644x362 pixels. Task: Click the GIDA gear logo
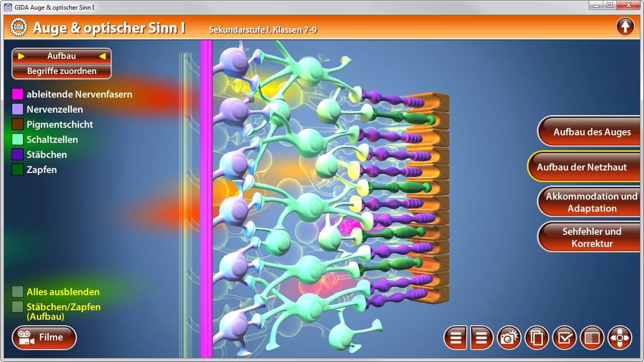pyautogui.click(x=18, y=28)
